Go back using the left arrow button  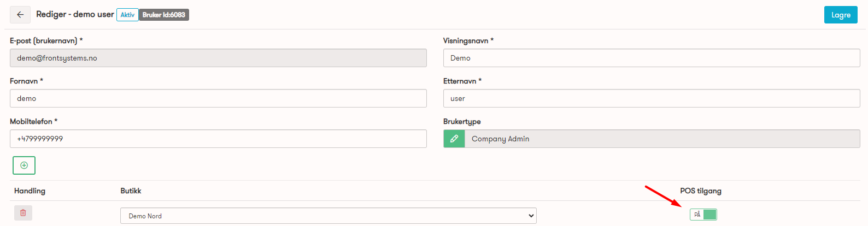pos(20,15)
